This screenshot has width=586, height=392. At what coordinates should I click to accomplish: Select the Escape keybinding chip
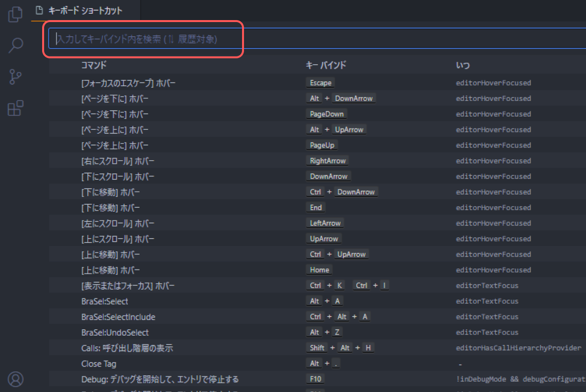320,83
